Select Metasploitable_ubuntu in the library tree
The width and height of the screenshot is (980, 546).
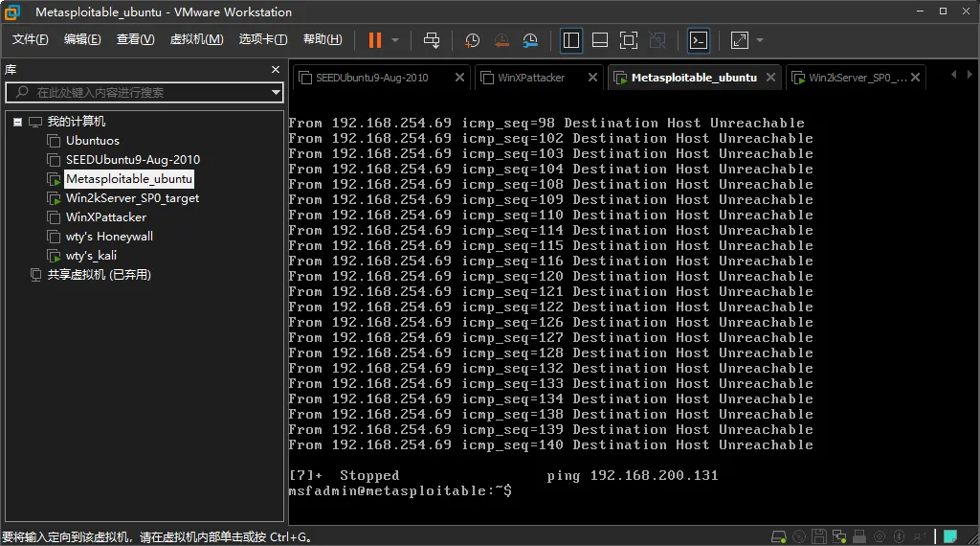129,179
